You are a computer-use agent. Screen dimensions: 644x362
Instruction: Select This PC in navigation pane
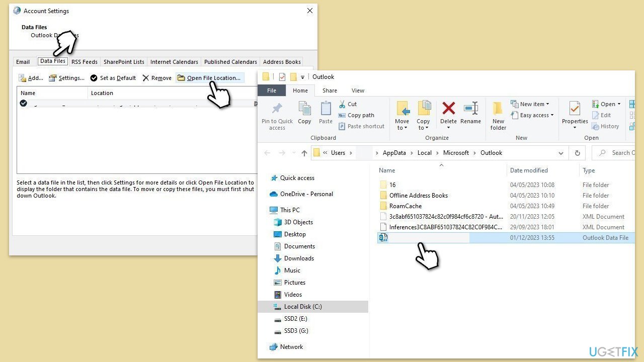click(x=290, y=210)
